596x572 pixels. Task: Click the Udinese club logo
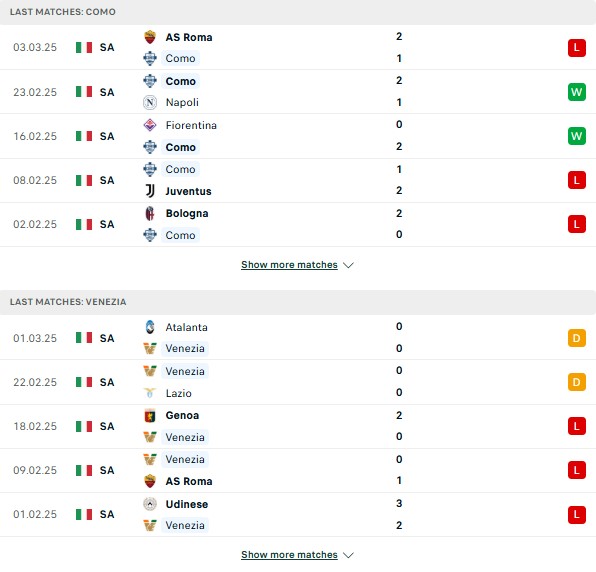tap(150, 504)
